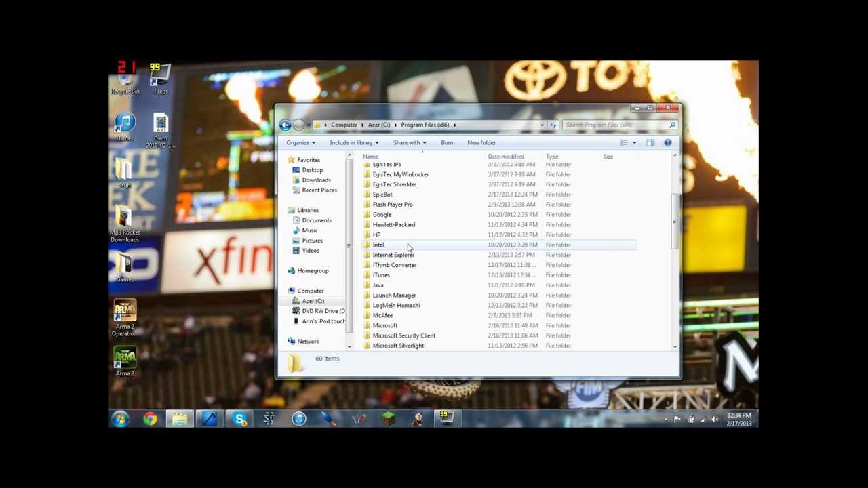Open Desktop in the navigation pane

(x=313, y=170)
